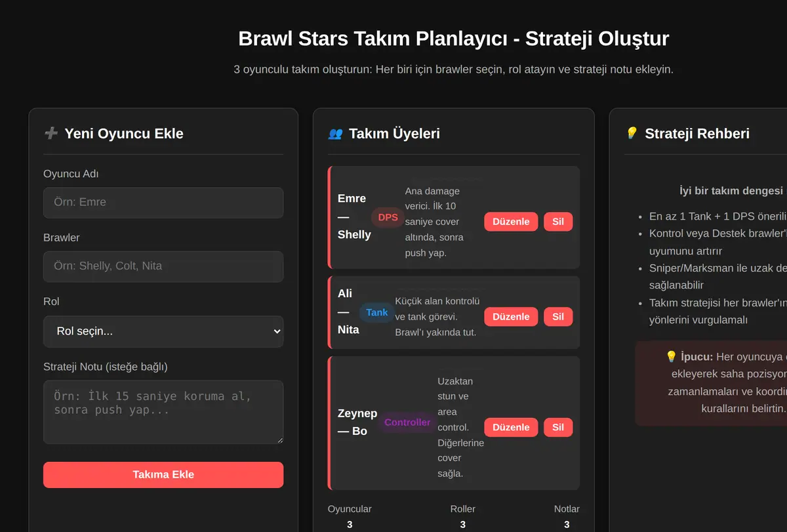787x532 pixels.
Task: Click the Rol field label
Action: point(51,302)
